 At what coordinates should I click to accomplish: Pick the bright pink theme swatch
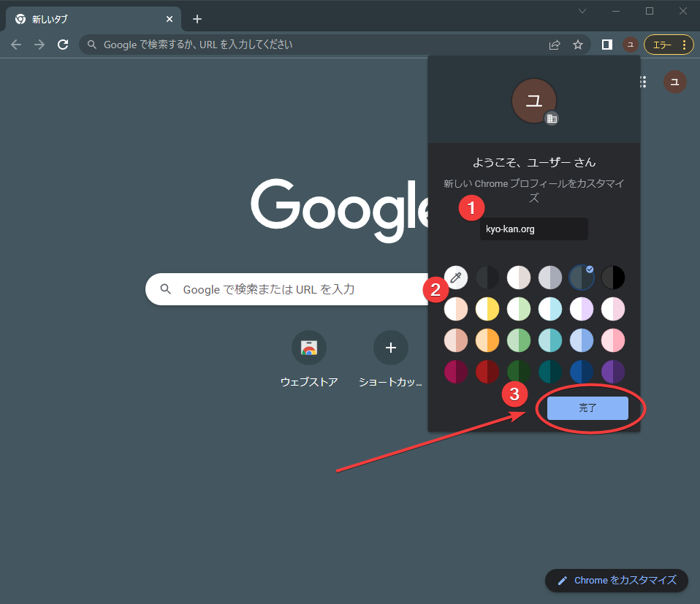[x=613, y=340]
